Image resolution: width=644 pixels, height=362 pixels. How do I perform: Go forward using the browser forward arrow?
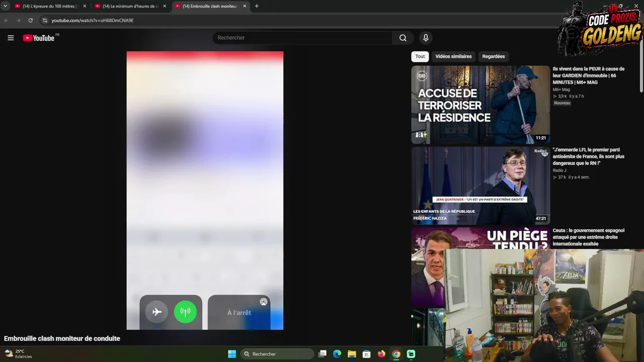pos(19,21)
